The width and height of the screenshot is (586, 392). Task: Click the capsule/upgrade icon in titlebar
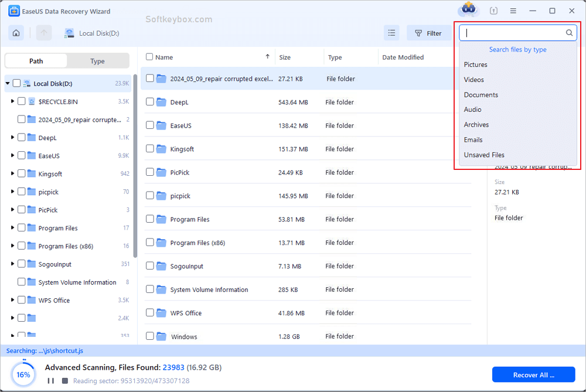(468, 10)
